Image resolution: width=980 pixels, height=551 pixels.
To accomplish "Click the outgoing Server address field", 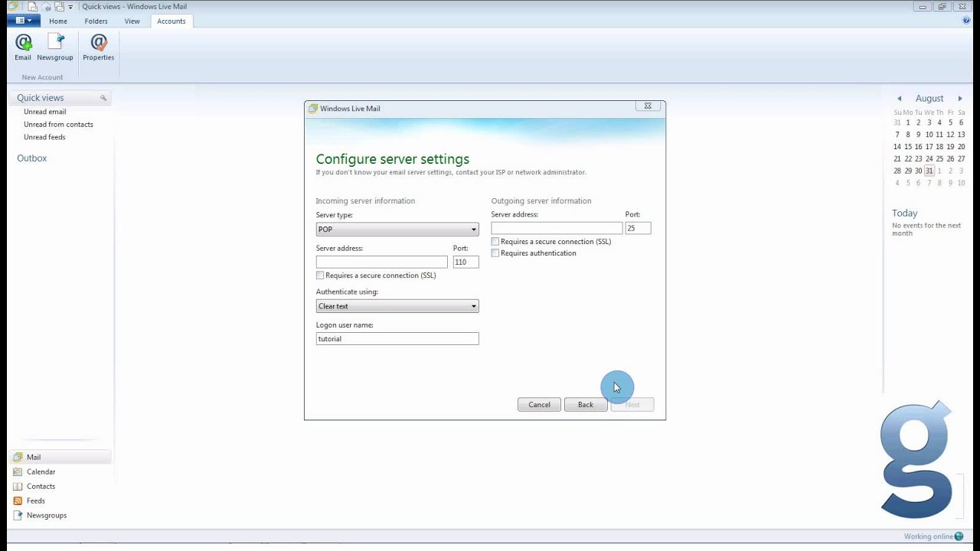I will click(557, 228).
